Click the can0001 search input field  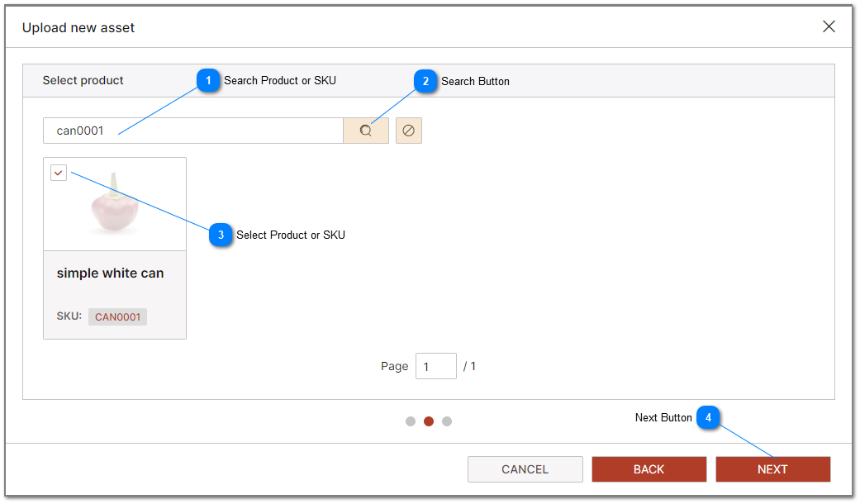coord(190,130)
